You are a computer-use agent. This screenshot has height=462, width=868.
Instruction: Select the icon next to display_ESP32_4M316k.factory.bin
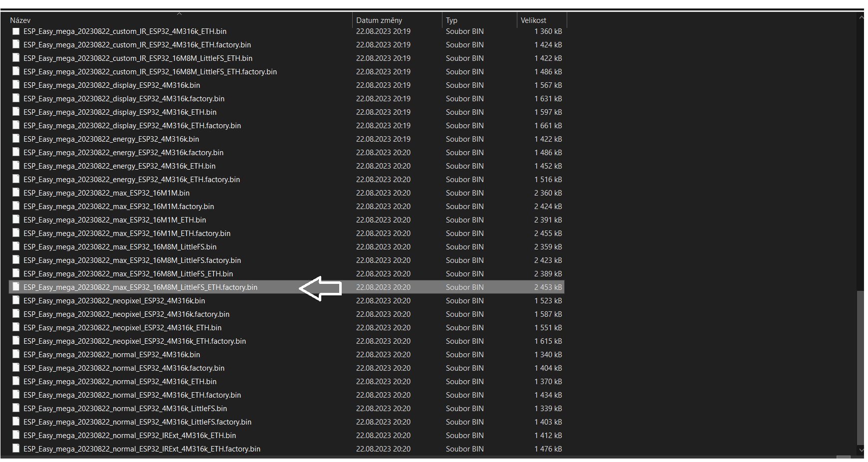point(16,99)
